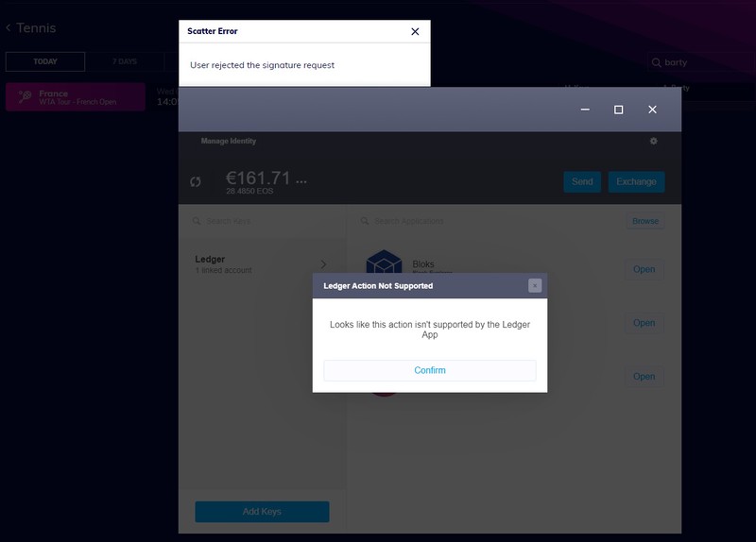
Task: Switch to the 7 DAYS tab
Action: (x=125, y=61)
